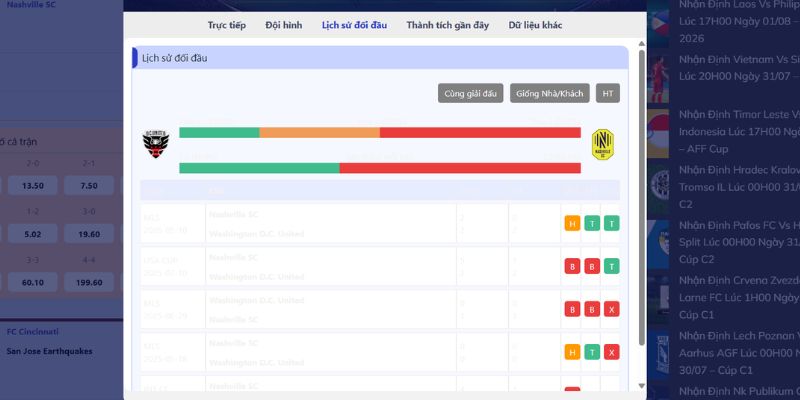Open Nhận Định Timor Leste vs Indonesia article
Image resolution: width=800 pixels, height=400 pixels.
point(739,132)
